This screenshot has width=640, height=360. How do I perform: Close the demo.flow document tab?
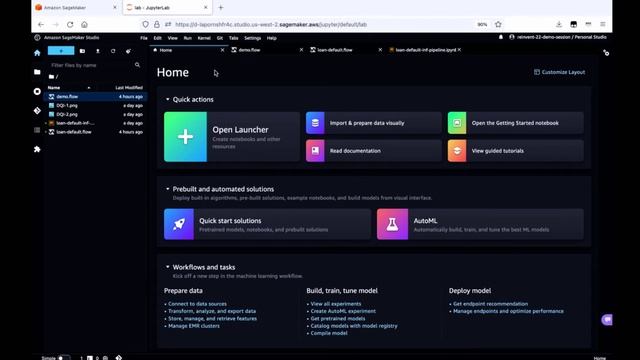pyautogui.click(x=301, y=50)
